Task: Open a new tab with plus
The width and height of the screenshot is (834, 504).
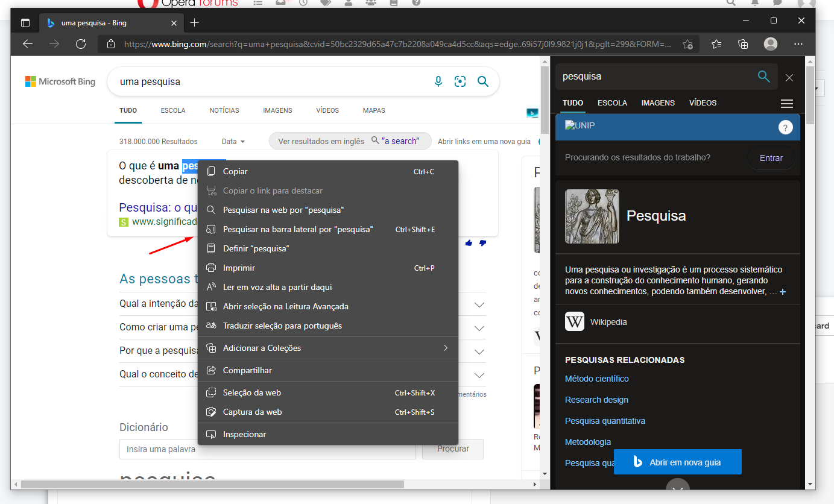Action: 194,23
